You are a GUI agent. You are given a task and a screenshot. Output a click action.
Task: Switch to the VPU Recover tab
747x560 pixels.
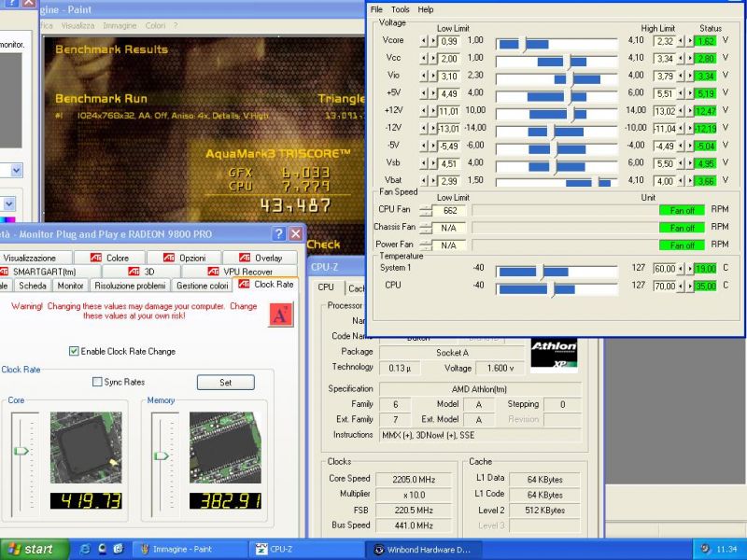(x=240, y=272)
